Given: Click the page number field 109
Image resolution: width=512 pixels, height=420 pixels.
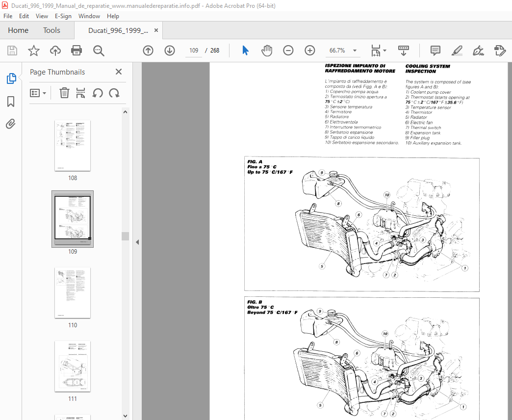Looking at the screenshot, I should [194, 51].
